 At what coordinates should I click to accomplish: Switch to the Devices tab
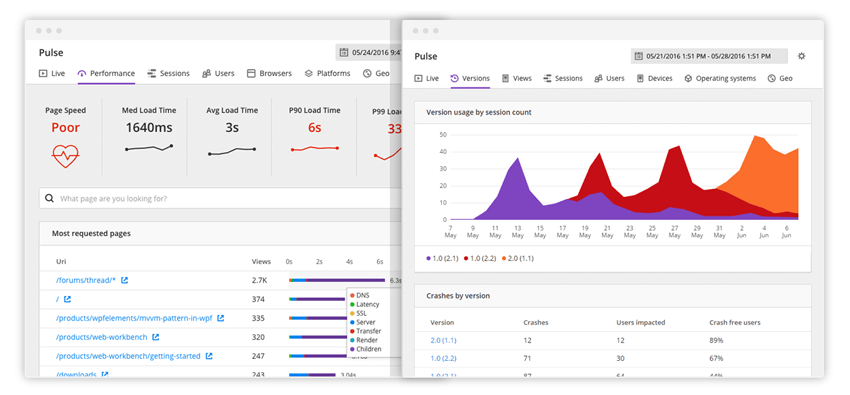point(654,78)
